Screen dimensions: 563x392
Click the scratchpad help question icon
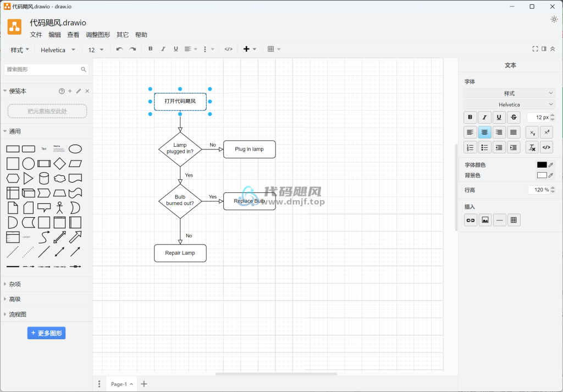[x=62, y=91]
